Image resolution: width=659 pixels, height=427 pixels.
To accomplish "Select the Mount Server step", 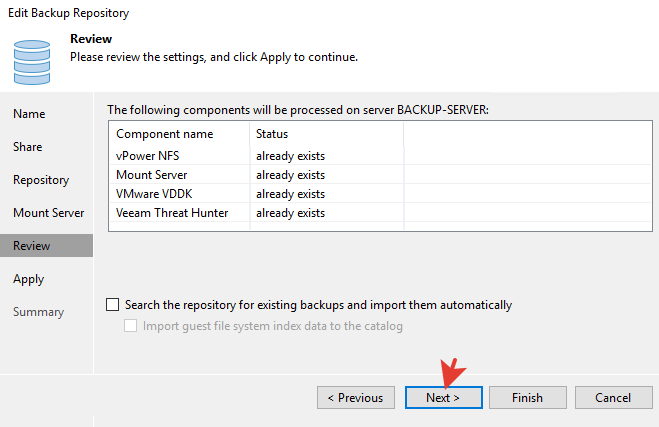I will coord(48,213).
